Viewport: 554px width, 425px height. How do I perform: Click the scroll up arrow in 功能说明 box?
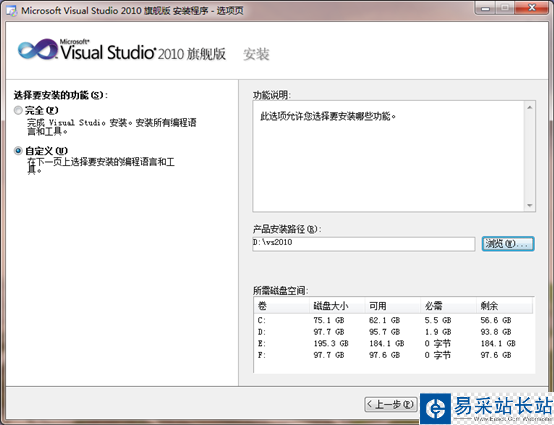pyautogui.click(x=529, y=107)
